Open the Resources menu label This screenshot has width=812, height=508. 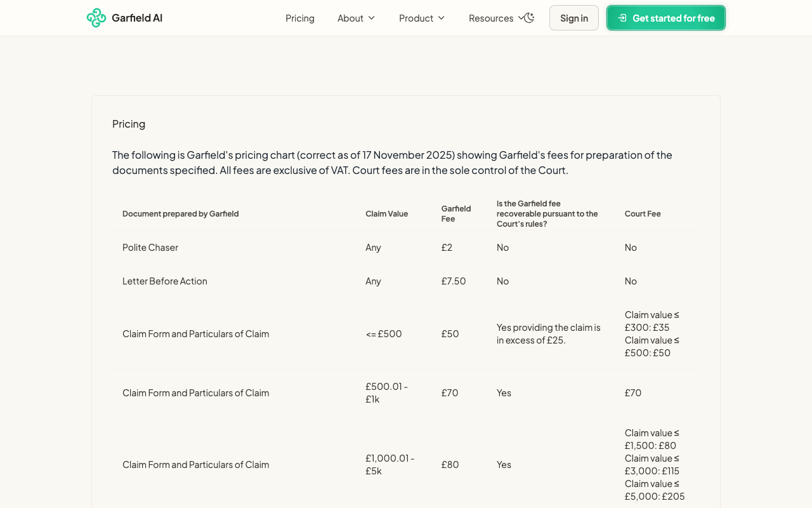(491, 18)
